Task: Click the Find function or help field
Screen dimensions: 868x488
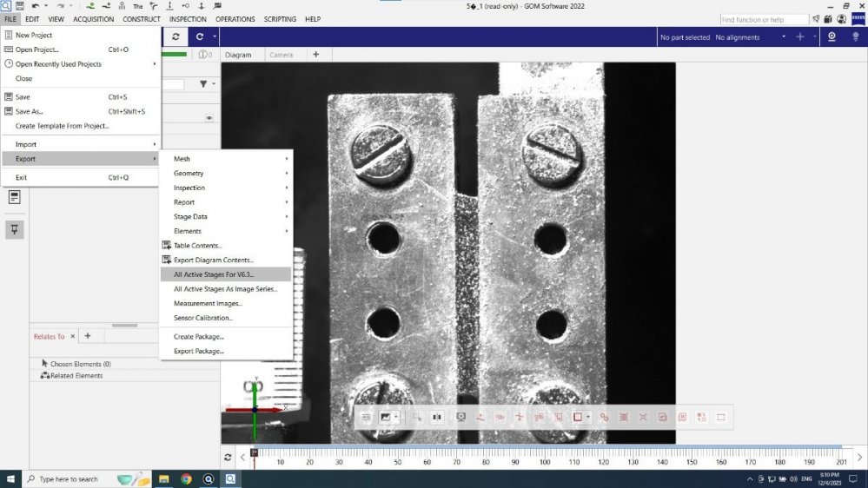Action: 762,19
